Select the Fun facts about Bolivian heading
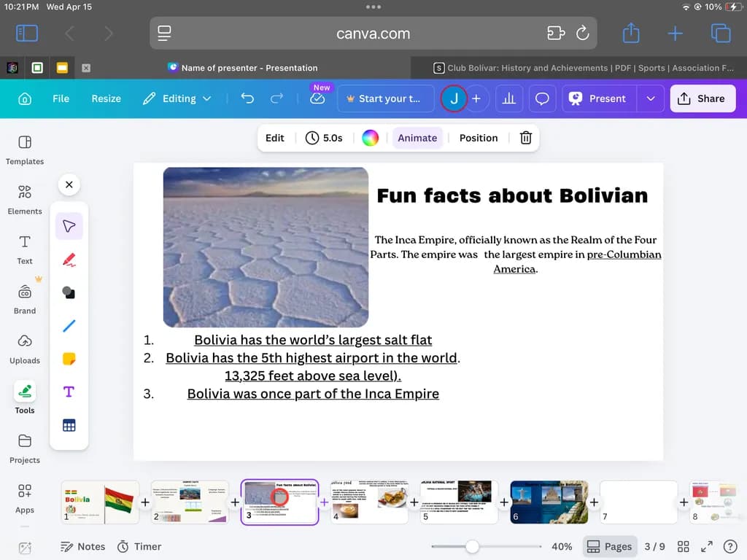747x560 pixels. [x=512, y=195]
